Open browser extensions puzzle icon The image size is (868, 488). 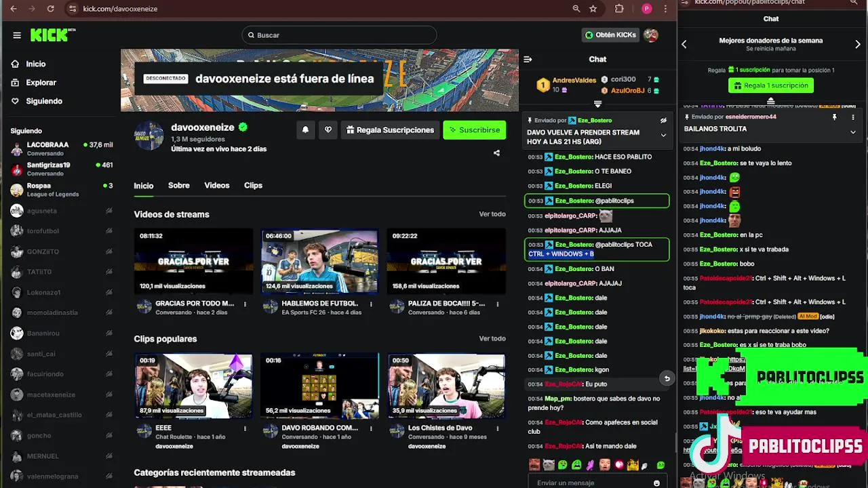619,9
